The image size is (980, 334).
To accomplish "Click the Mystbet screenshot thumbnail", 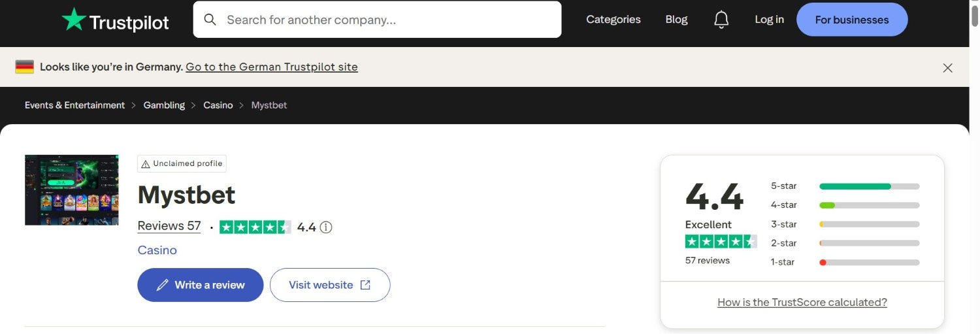I will click(72, 190).
